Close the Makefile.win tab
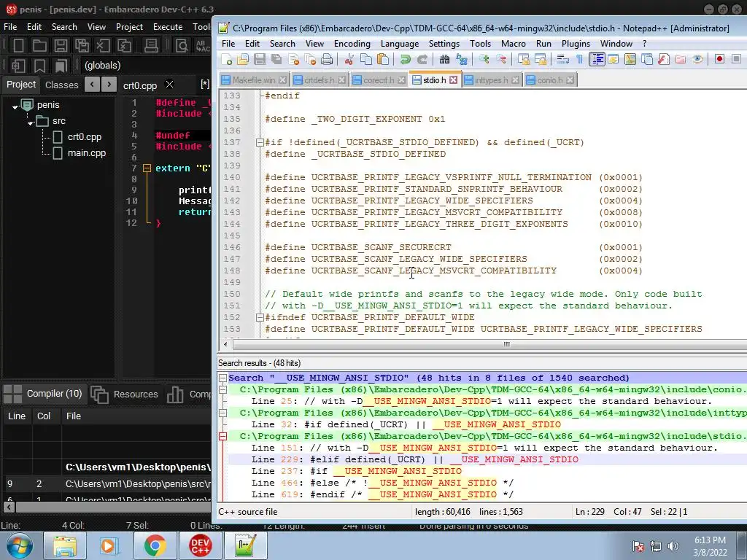The image size is (747, 560). 282,80
